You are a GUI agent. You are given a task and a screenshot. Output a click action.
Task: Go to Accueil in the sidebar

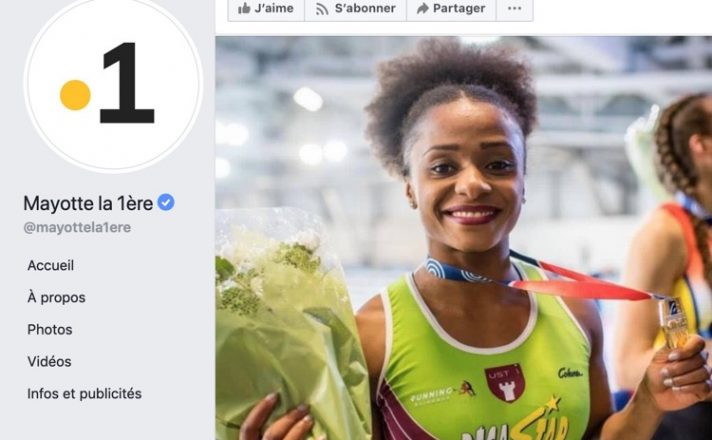tap(50, 265)
